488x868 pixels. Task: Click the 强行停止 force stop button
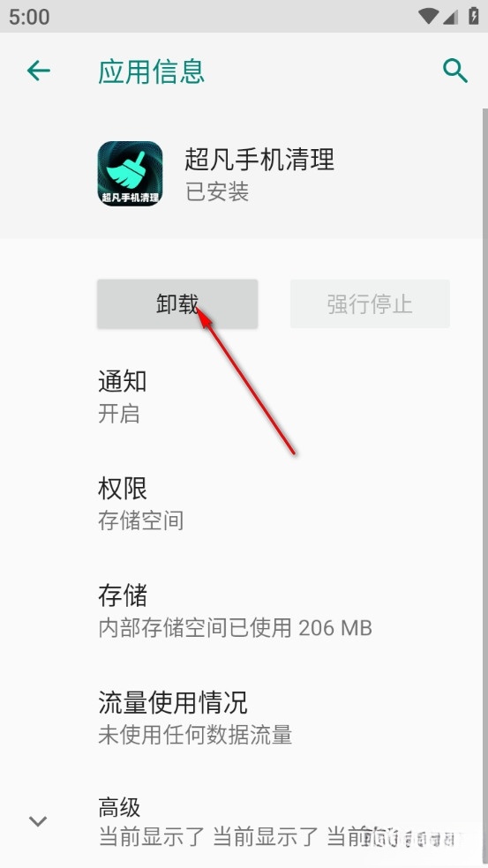[370, 304]
